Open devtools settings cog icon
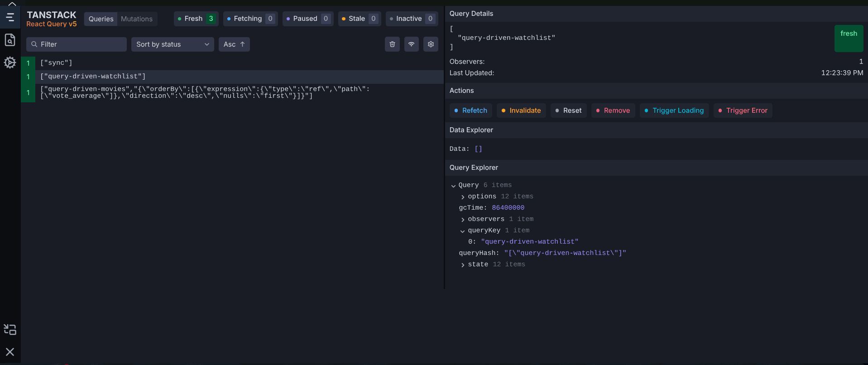The height and width of the screenshot is (365, 868). [431, 44]
